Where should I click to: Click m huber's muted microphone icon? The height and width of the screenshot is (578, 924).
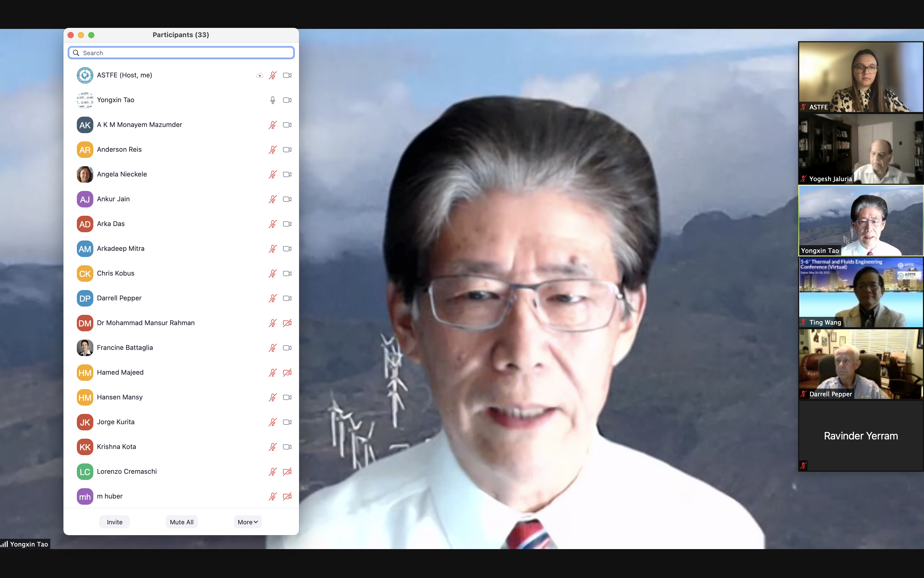click(x=273, y=496)
